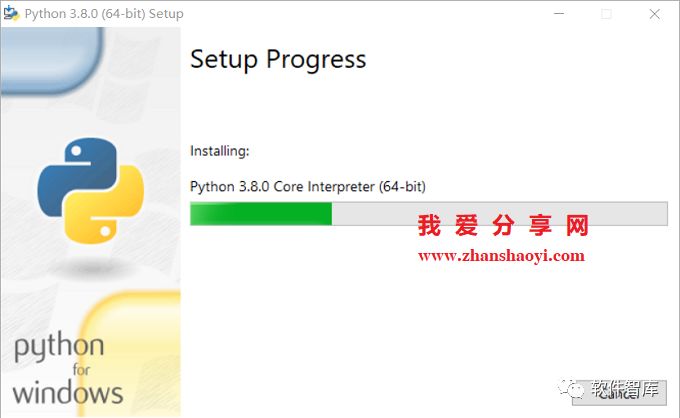
Task: Click the blue and yellow Python logo
Action: click(91, 190)
